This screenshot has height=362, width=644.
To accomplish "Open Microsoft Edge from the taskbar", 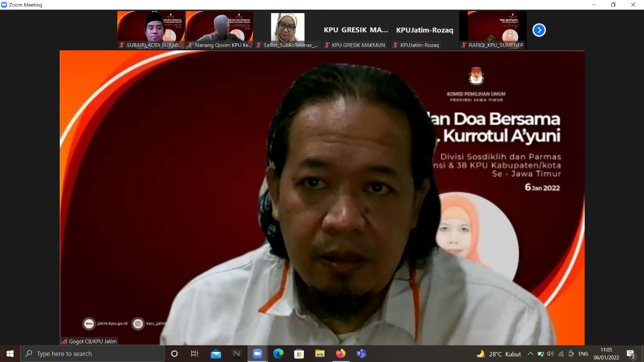I will click(x=278, y=354).
